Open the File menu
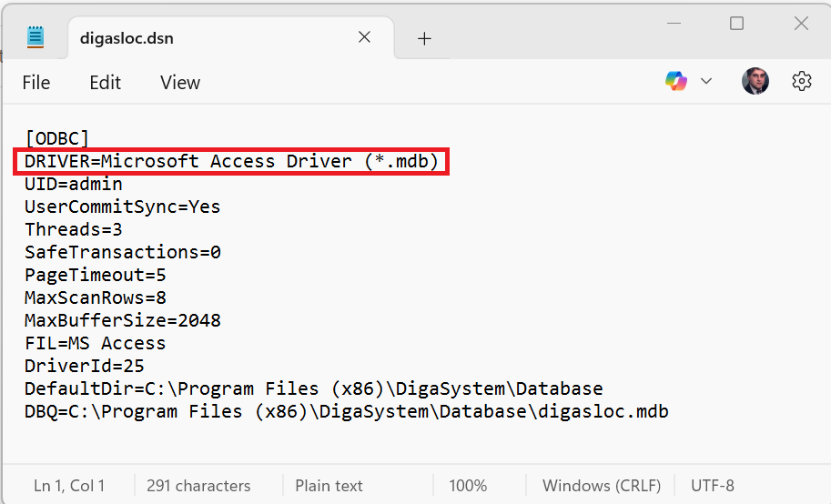The image size is (831, 504). click(x=36, y=83)
